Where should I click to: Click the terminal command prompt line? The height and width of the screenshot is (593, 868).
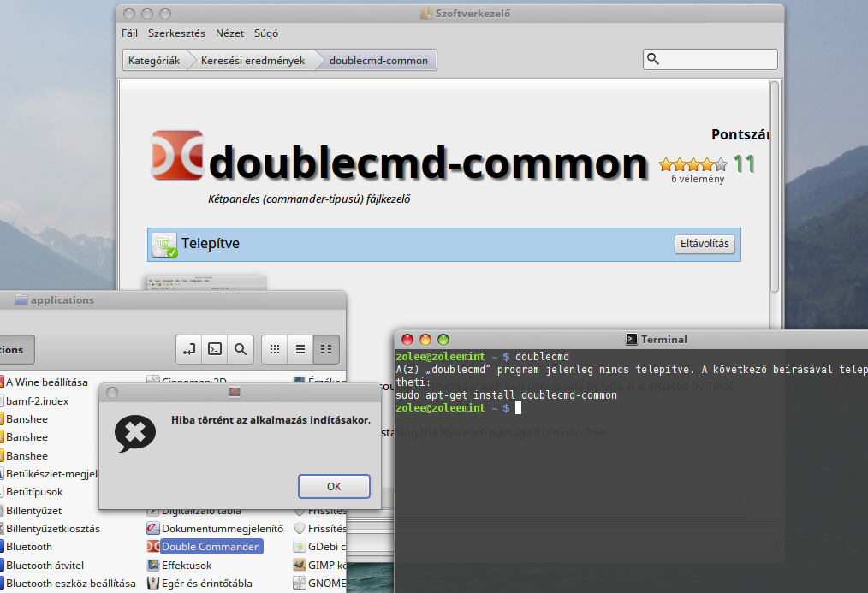(x=458, y=407)
